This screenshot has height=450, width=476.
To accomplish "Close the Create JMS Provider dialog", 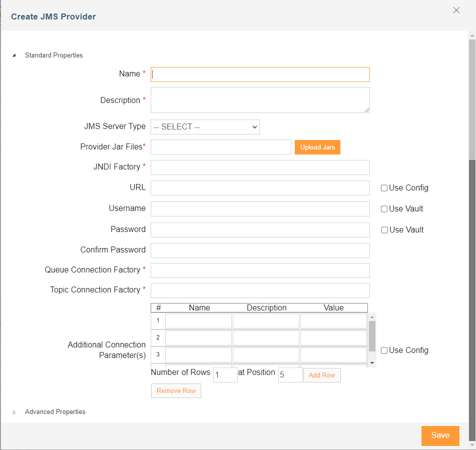I will (456, 10).
